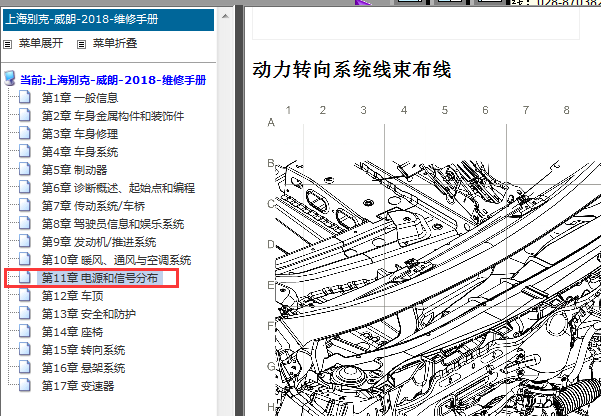The height and width of the screenshot is (416, 601).
Task: Click page icon for 第1章 一般信息
Action: point(25,97)
